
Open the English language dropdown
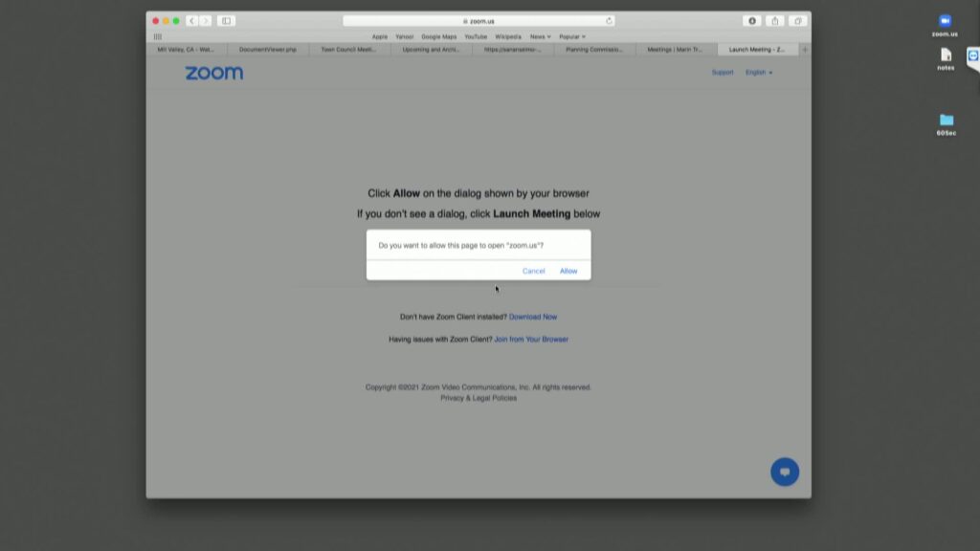coord(759,73)
